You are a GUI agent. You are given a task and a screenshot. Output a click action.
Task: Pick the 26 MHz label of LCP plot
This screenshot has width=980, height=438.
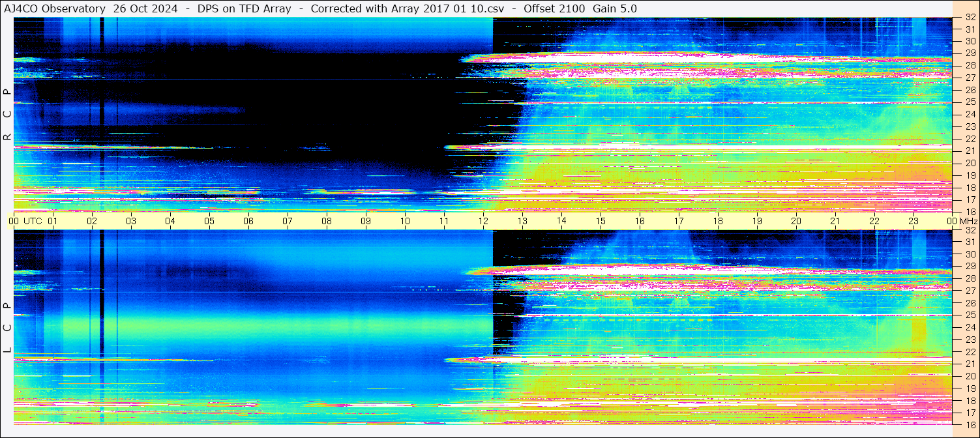[970, 303]
